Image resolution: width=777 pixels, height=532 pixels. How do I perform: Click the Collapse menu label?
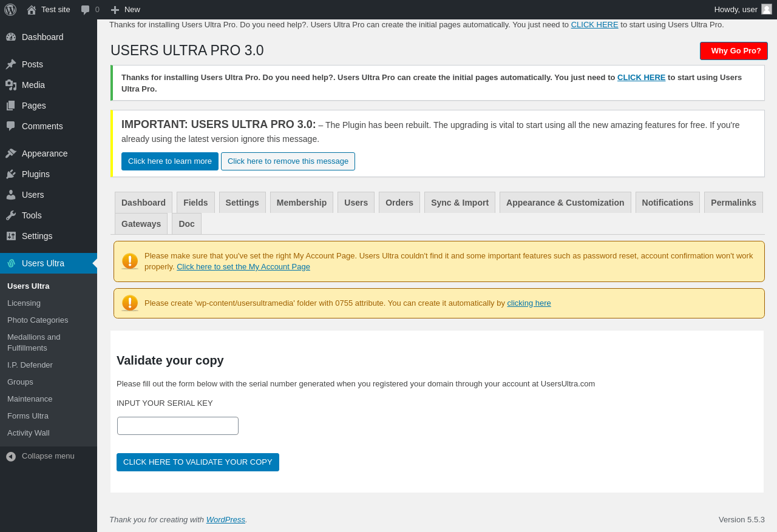(48, 456)
